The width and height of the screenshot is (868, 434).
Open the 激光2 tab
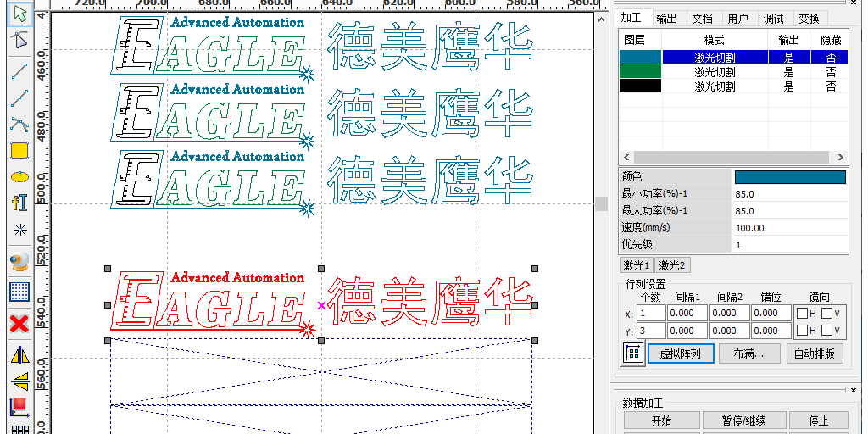[672, 265]
